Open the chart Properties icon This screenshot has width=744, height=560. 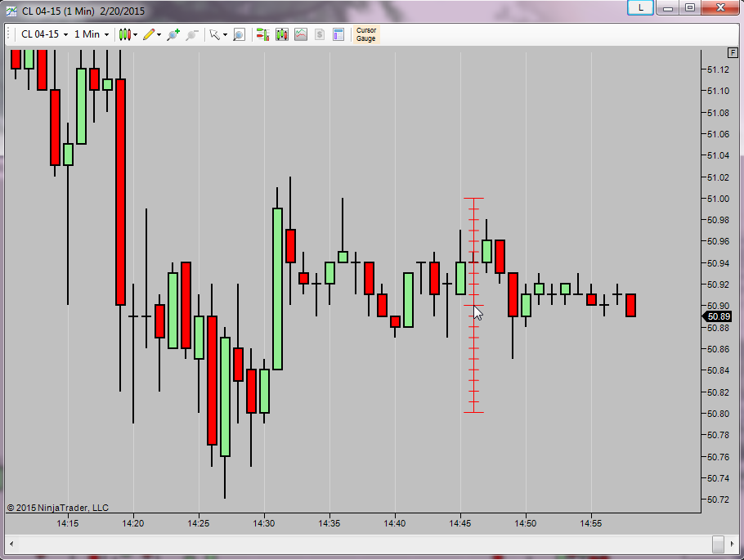pos(338,34)
